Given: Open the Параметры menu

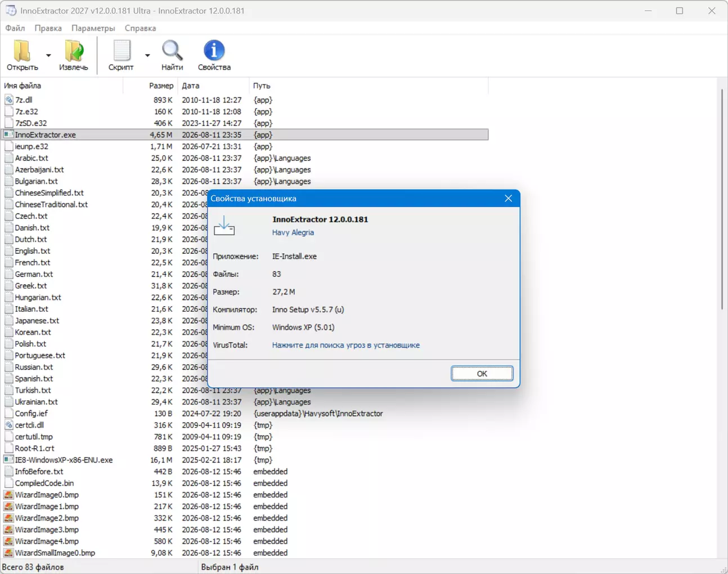Looking at the screenshot, I should coord(93,28).
